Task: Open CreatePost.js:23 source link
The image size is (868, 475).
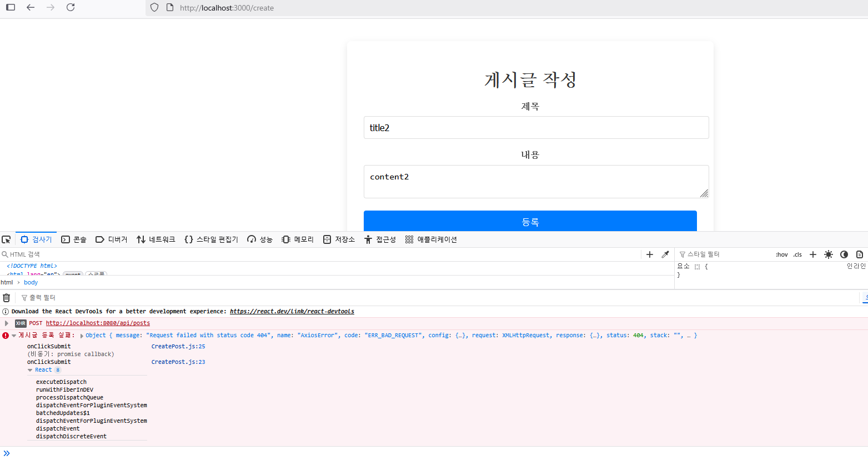Action: click(x=178, y=362)
